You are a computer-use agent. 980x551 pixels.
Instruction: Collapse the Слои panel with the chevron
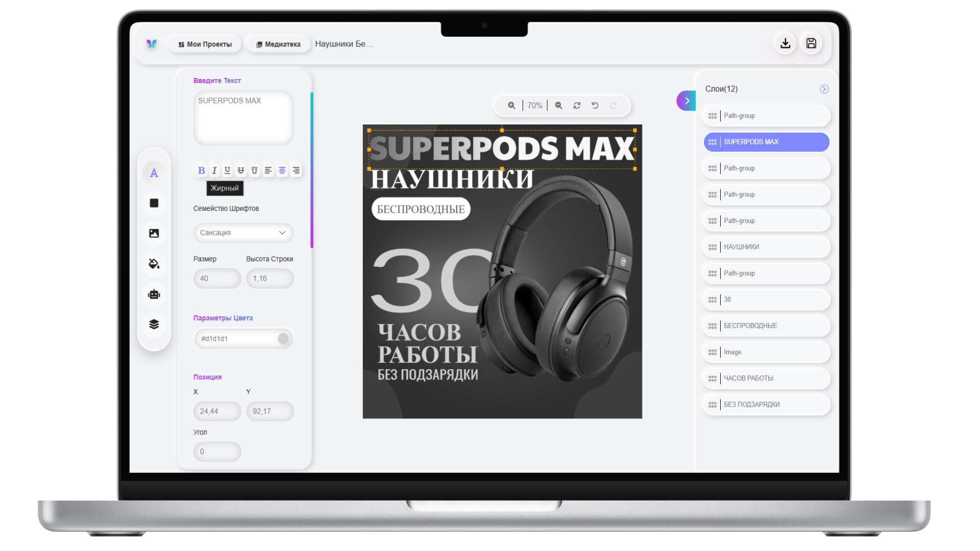click(x=823, y=89)
